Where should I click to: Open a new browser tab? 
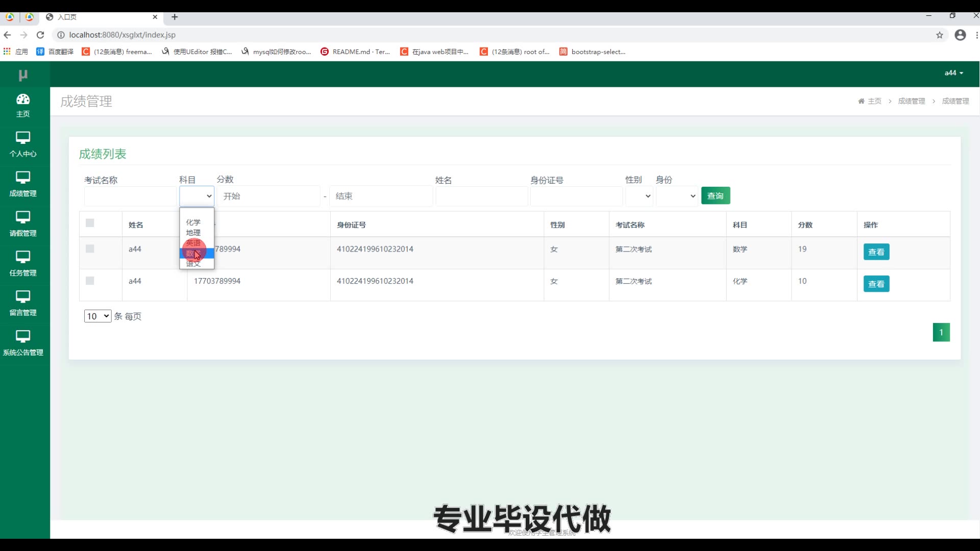click(x=175, y=17)
